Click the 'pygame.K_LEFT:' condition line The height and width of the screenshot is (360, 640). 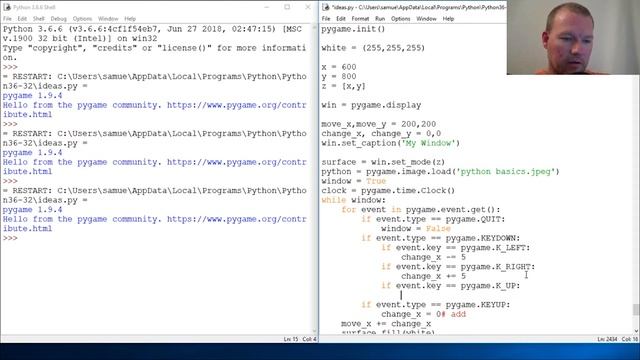[x=456, y=248]
